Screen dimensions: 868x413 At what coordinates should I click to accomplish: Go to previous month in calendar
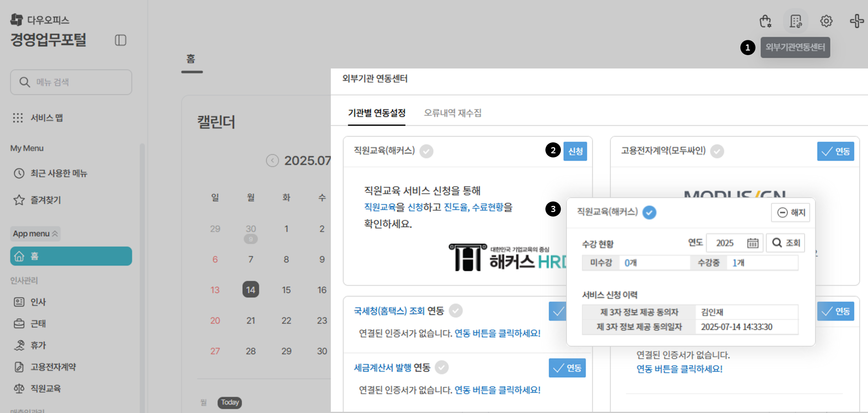point(272,161)
